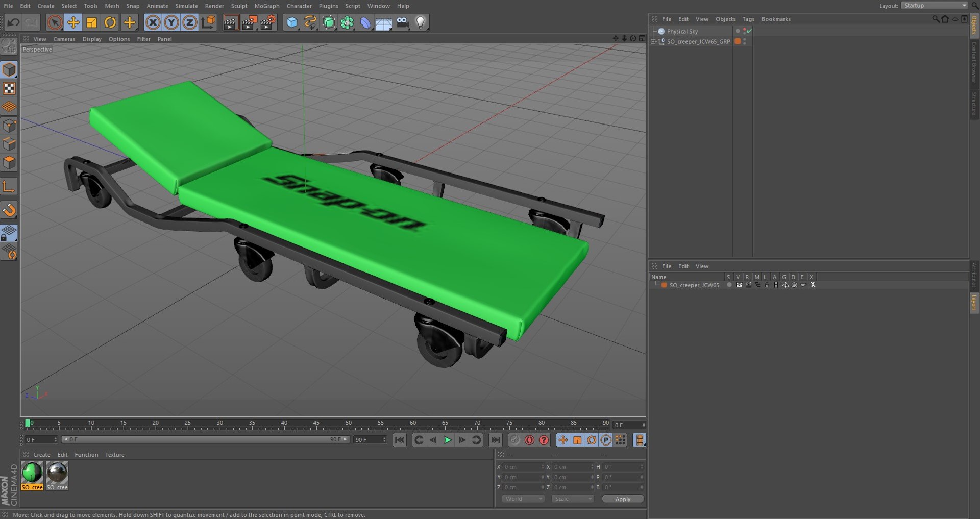
Task: Go to start of animation
Action: (x=400, y=440)
